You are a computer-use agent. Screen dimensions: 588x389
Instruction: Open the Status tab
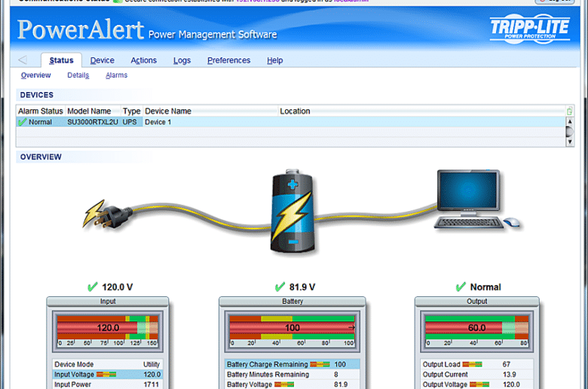pyautogui.click(x=61, y=60)
